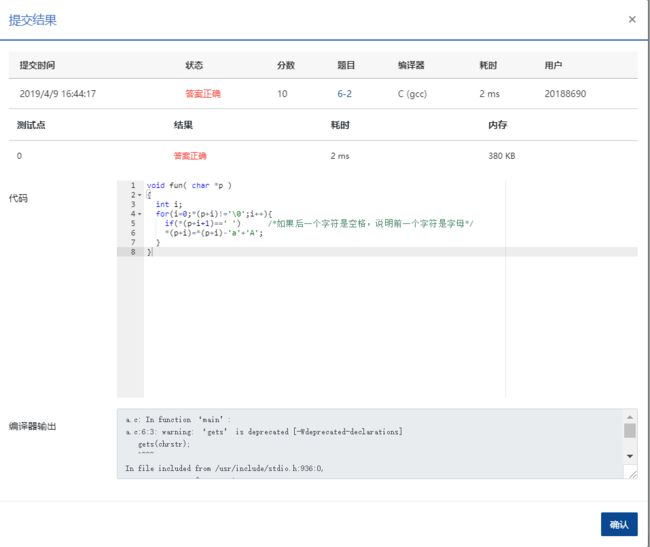This screenshot has height=547, width=650.
Task: Click the 2 ms time in test point row
Action: 340,156
